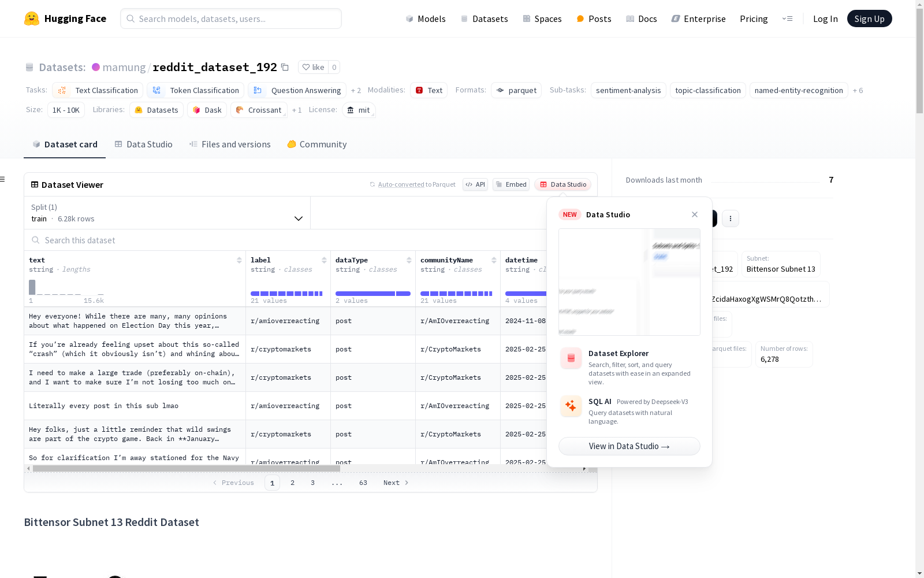Viewport: 924px width, 578px height.
Task: Sort the communityName column
Action: pos(494,260)
